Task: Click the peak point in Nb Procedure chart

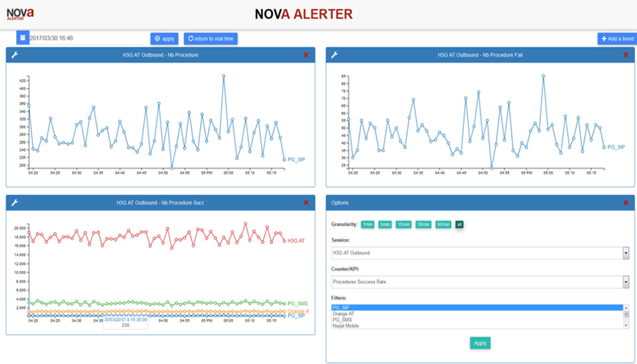Action: [223, 76]
